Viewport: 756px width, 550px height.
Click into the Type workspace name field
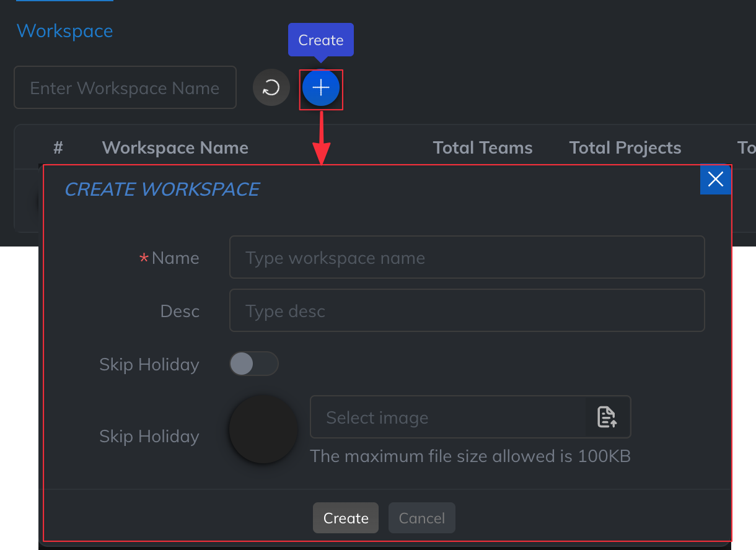point(467,258)
